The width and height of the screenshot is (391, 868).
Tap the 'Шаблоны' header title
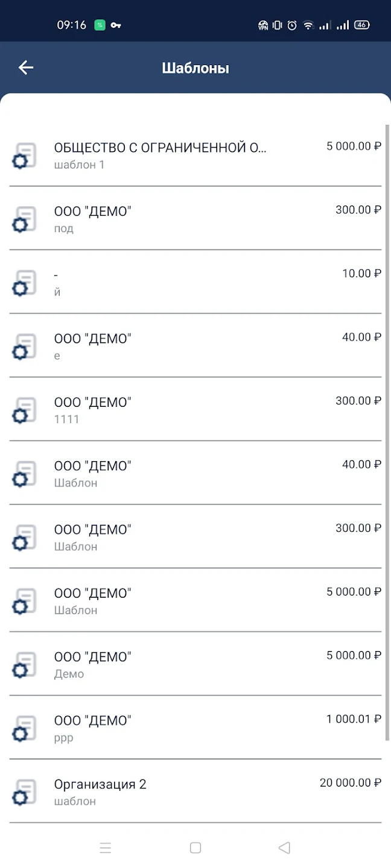tap(195, 68)
